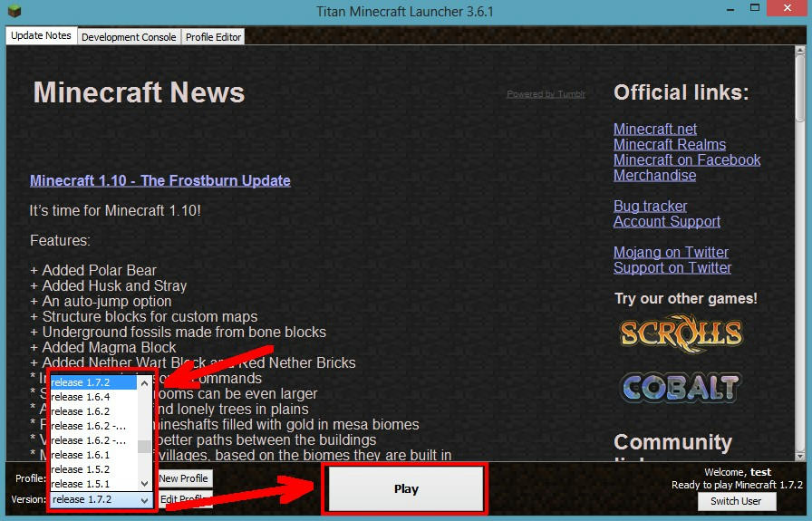Select release 1.7.2 in the version list
The image size is (812, 521).
93,382
